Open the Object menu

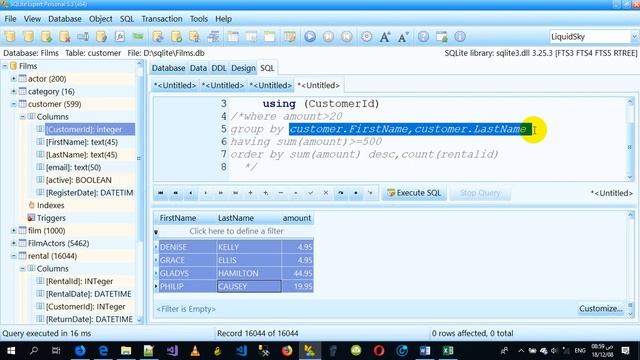click(100, 19)
